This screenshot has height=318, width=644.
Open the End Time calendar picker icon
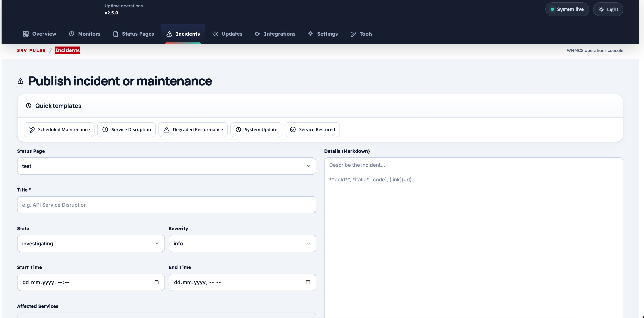click(308, 282)
